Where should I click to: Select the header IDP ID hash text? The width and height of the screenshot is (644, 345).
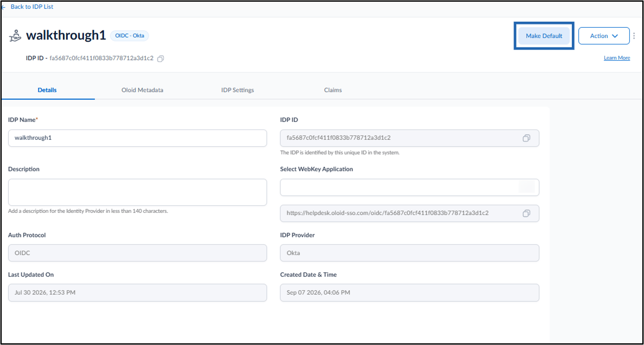click(102, 58)
